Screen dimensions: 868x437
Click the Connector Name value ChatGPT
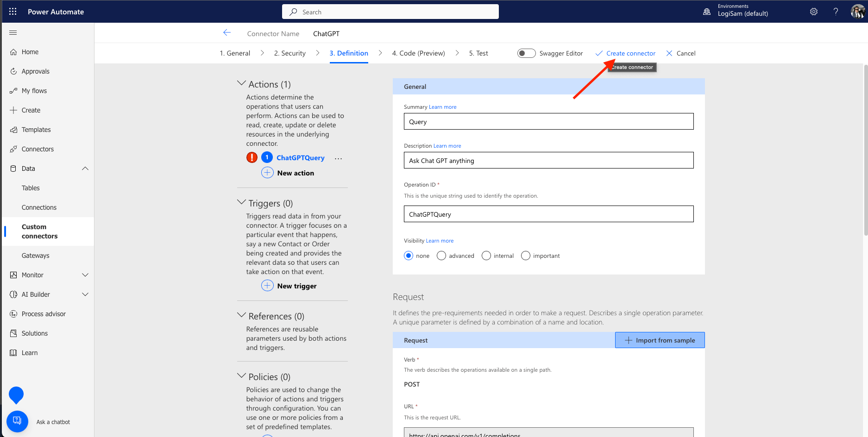[326, 34]
